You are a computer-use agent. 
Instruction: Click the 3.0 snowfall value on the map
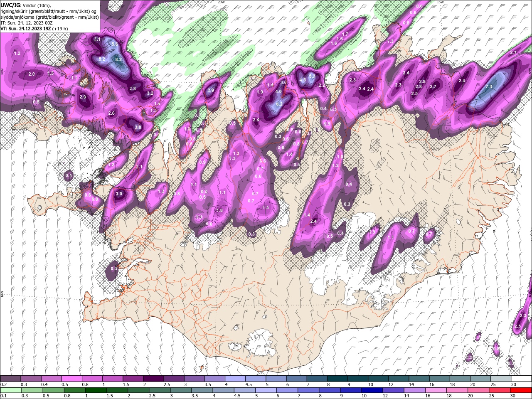119,194
